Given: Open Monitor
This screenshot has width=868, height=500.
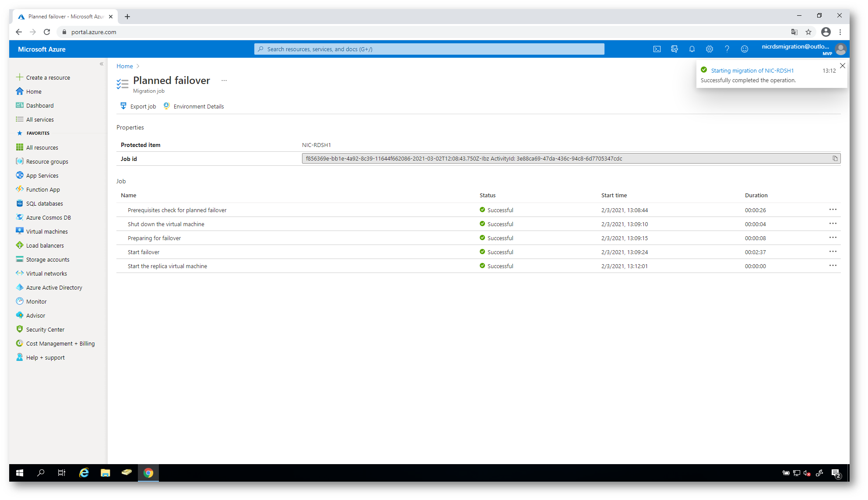Looking at the screenshot, I should tap(31, 301).
